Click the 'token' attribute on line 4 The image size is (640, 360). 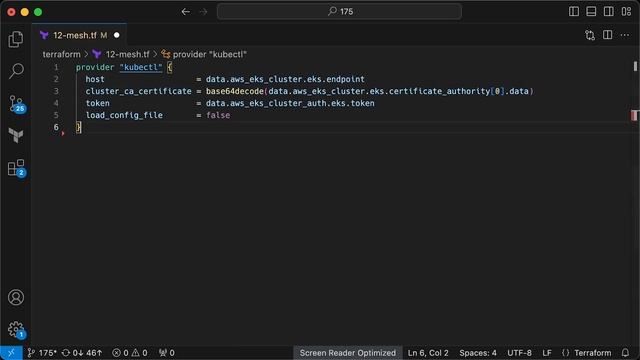click(98, 103)
